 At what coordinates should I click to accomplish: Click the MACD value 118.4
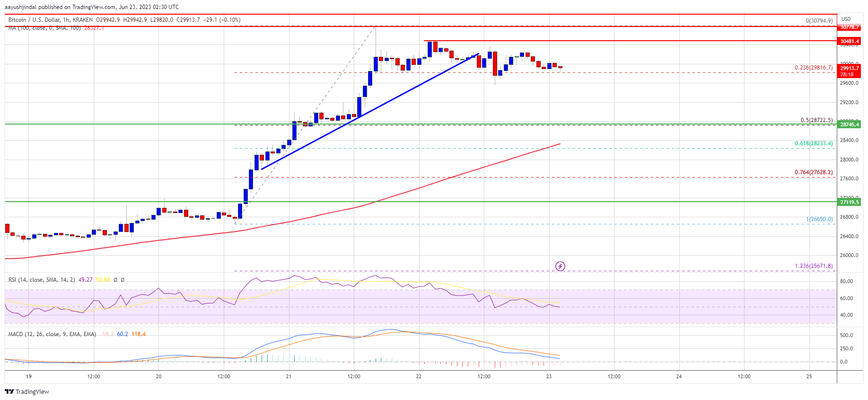pyautogui.click(x=139, y=334)
